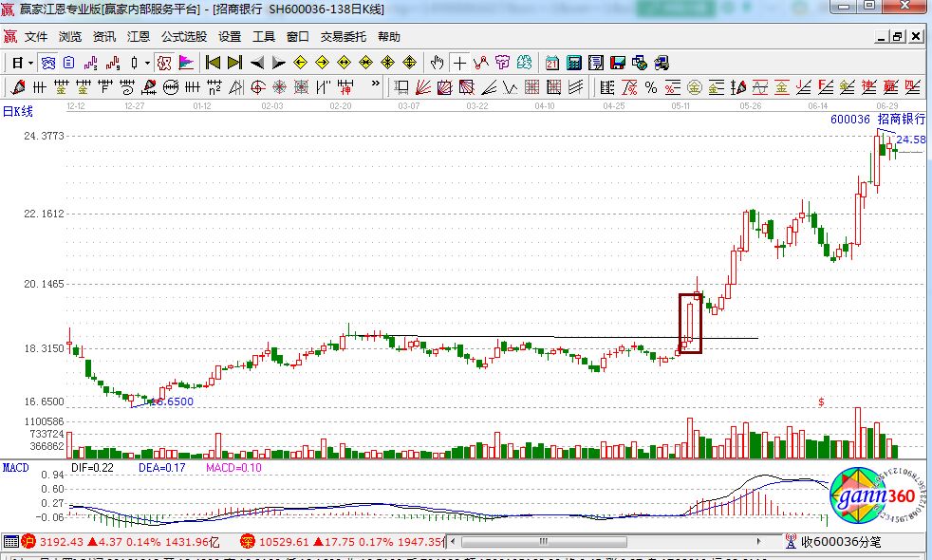The height and width of the screenshot is (560, 932).
Task: Click the calculator icon in toolbar
Action: coord(573,64)
